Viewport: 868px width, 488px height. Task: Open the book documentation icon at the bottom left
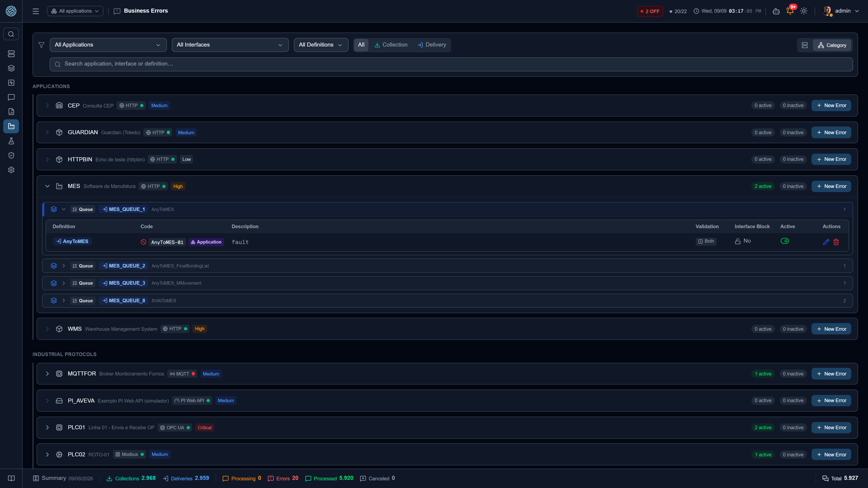(x=11, y=478)
